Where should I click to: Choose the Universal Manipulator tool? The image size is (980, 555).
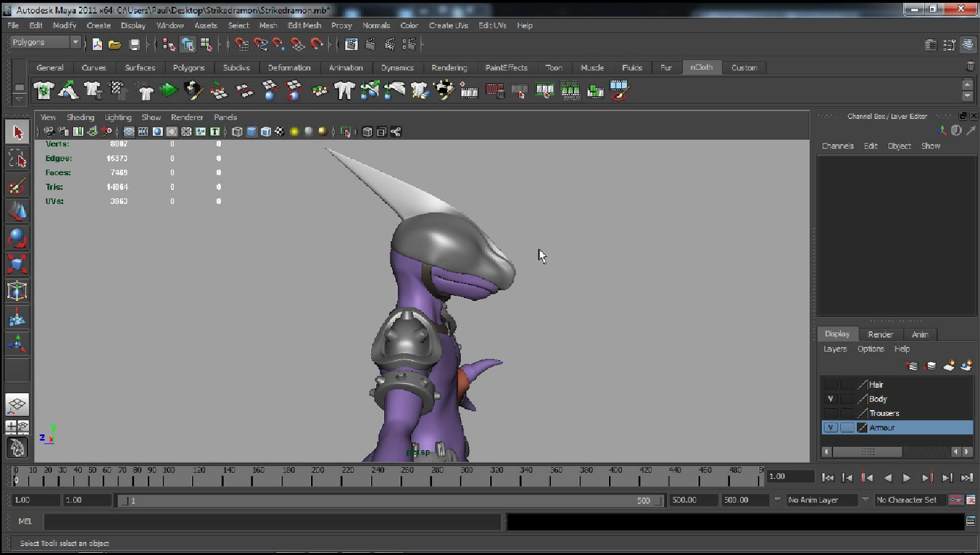coord(17,291)
